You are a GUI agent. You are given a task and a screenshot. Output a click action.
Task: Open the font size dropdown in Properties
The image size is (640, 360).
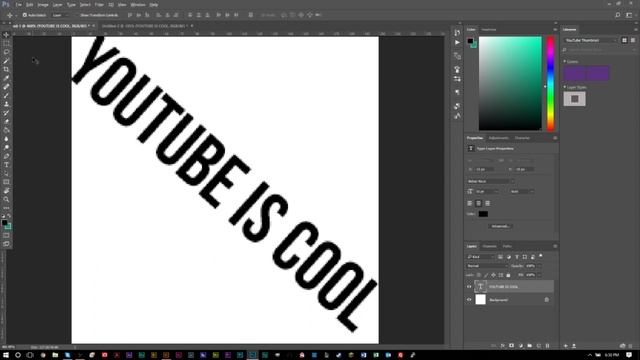click(x=487, y=191)
